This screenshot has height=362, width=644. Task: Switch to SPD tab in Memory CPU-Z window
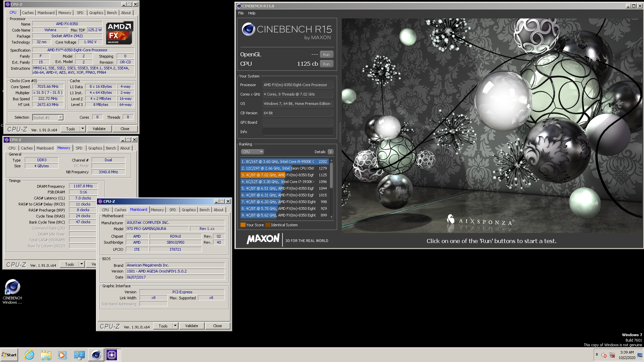click(79, 148)
